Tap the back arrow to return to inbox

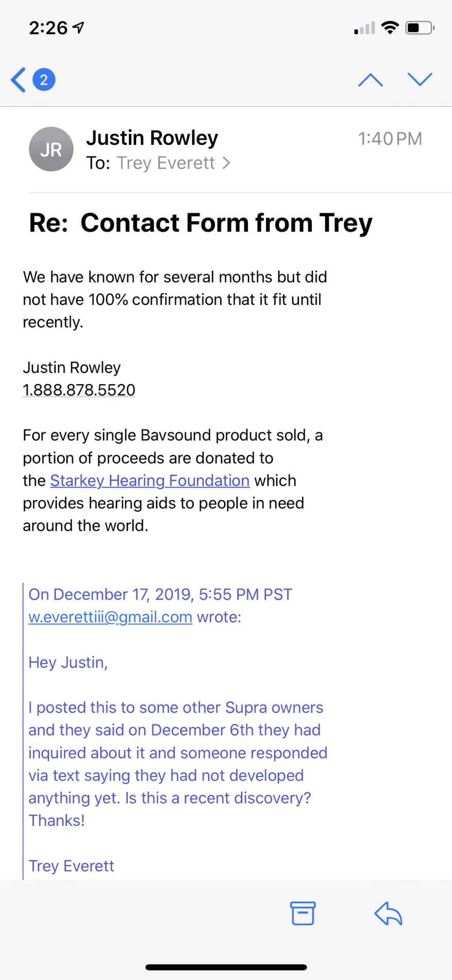tap(19, 80)
